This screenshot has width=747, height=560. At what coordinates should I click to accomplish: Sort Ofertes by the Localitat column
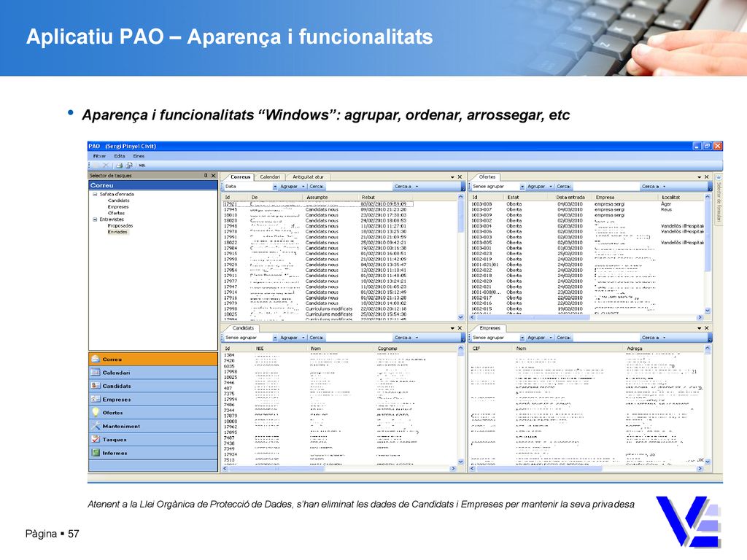pyautogui.click(x=681, y=197)
